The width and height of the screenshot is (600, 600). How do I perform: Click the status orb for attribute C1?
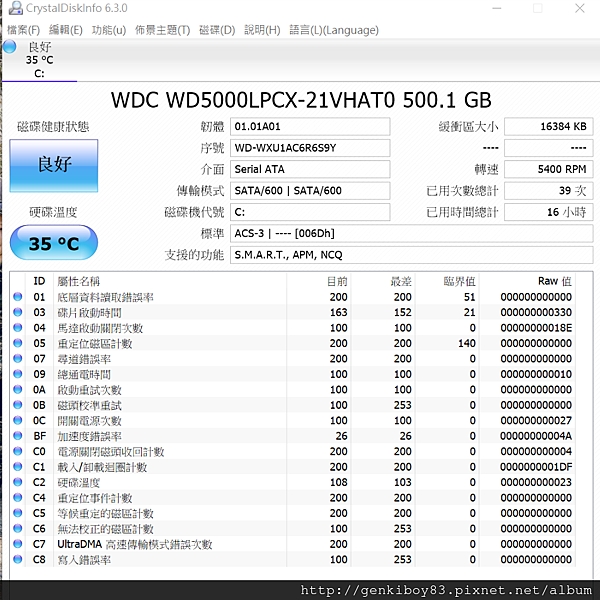pos(18,466)
